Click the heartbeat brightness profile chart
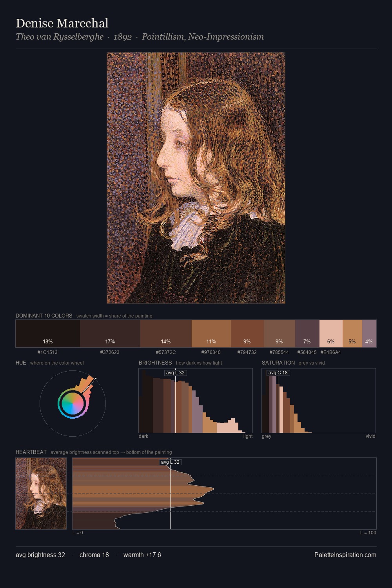392x588 pixels. 224,494
